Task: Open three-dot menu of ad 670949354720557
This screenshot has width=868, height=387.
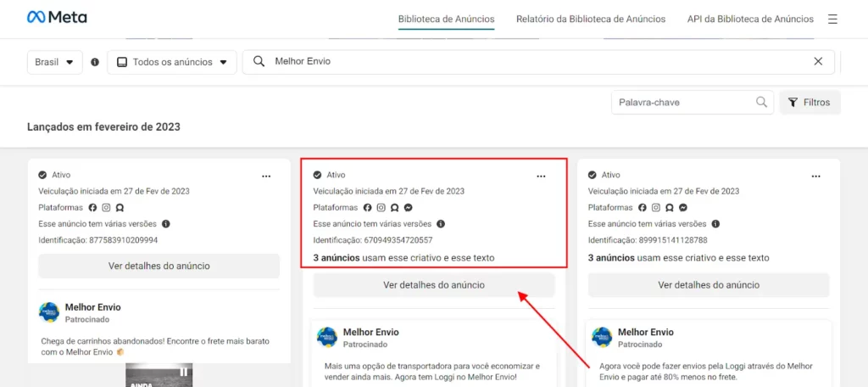Action: (542, 177)
